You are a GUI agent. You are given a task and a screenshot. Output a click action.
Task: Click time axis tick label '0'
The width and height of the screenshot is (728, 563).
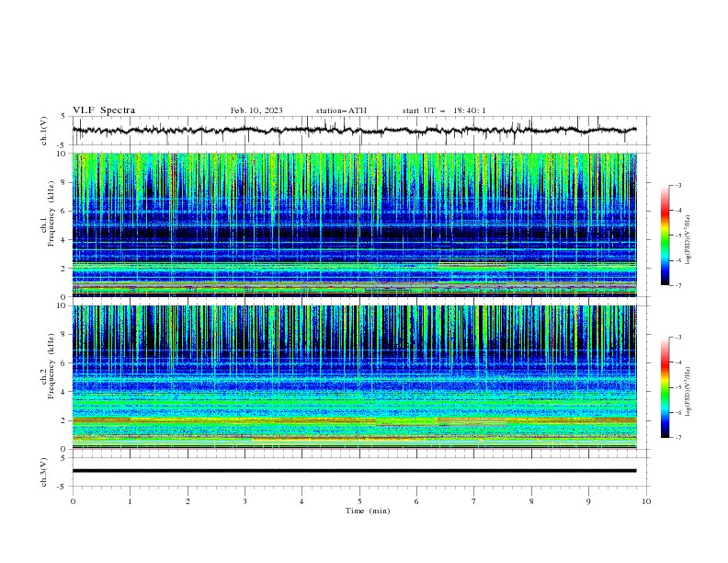[x=73, y=501]
